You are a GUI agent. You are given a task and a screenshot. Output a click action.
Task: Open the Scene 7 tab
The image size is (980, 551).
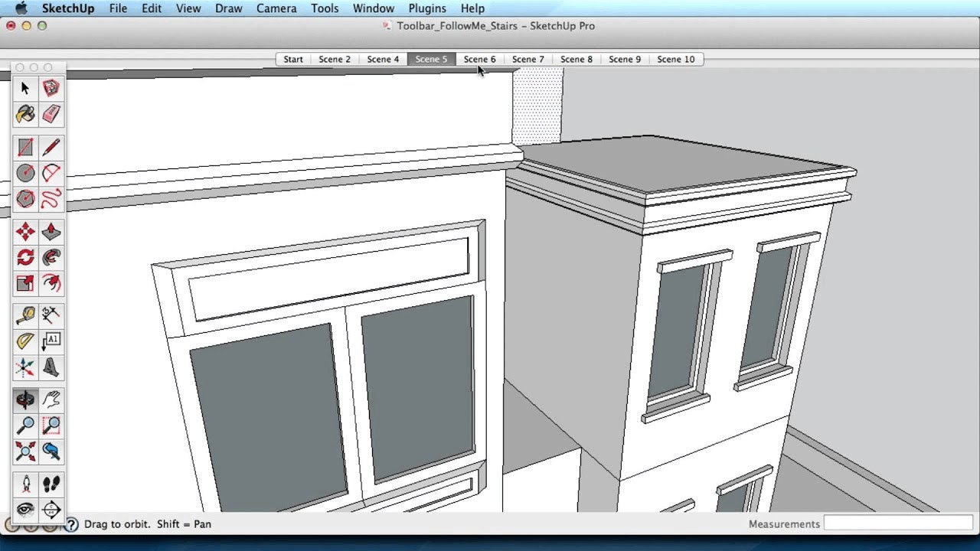[x=528, y=59]
